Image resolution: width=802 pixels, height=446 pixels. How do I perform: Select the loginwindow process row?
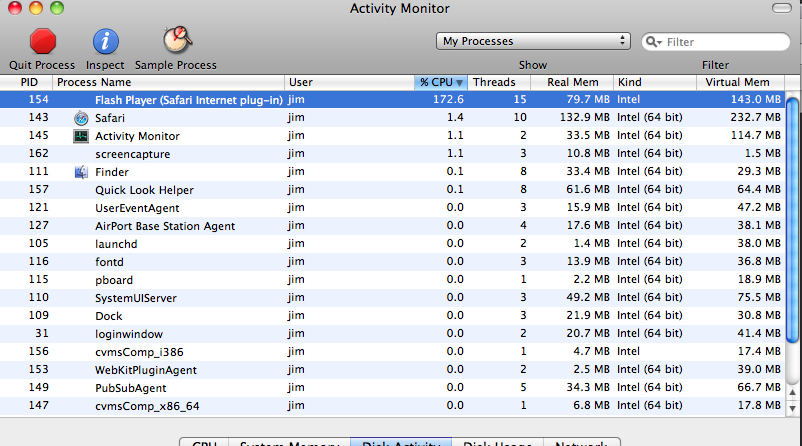[x=392, y=333]
